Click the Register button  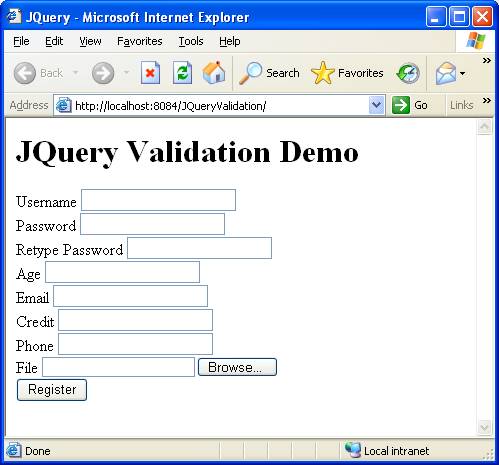(52, 390)
